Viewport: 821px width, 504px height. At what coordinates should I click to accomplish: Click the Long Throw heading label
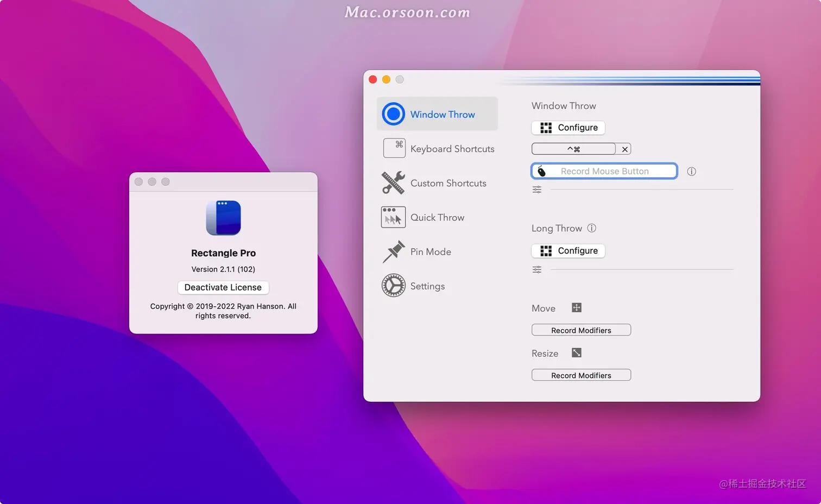[557, 229]
